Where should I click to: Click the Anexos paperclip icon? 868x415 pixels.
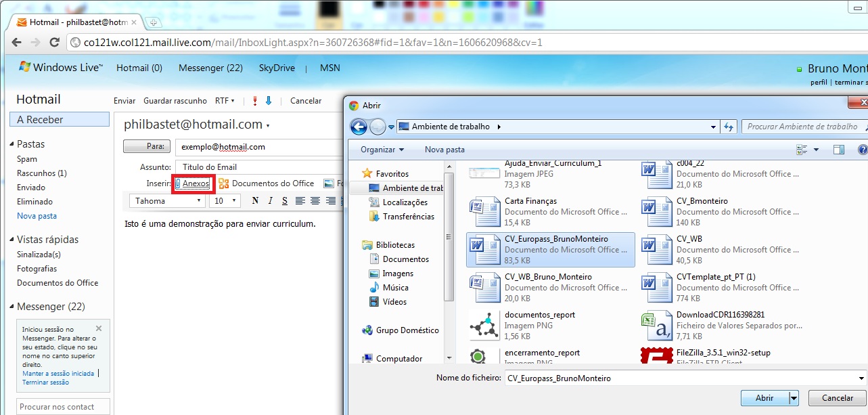coord(178,183)
